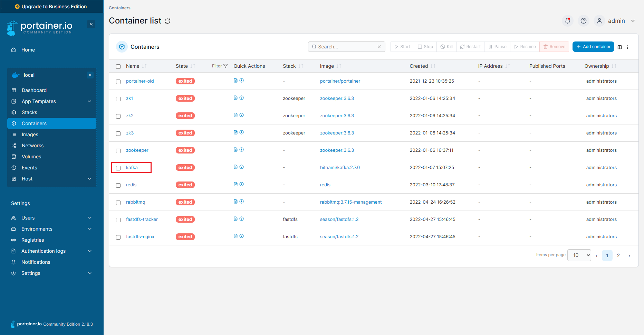Check the portainer-old row checkbox
Viewport: 644px width, 335px height.
point(118,82)
